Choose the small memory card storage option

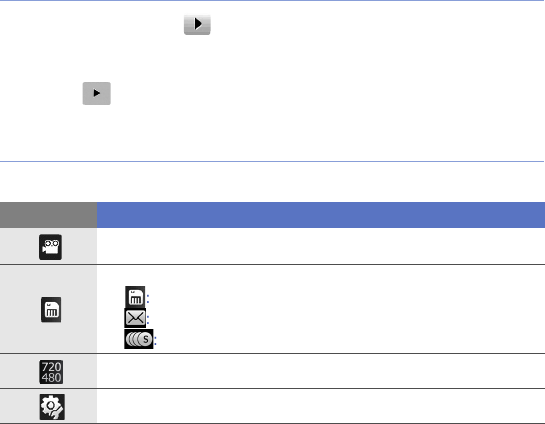coord(135,297)
